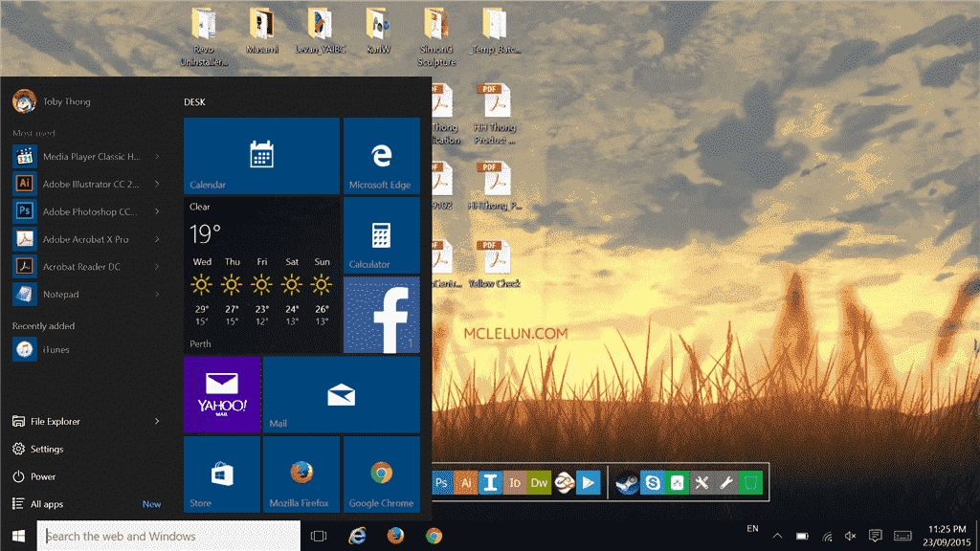Screen dimensions: 980x551
Task: Expand Adobe Photoshop jump list arrow
Action: (x=157, y=211)
